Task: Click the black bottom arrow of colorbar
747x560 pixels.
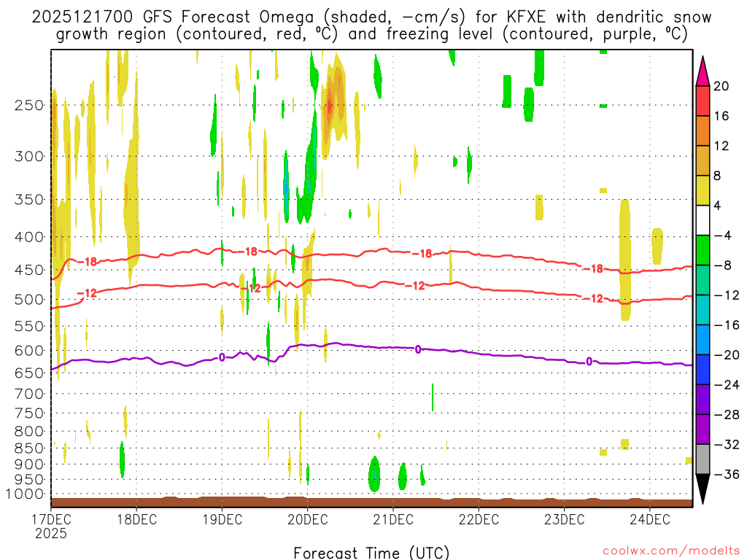Action: coord(703,489)
